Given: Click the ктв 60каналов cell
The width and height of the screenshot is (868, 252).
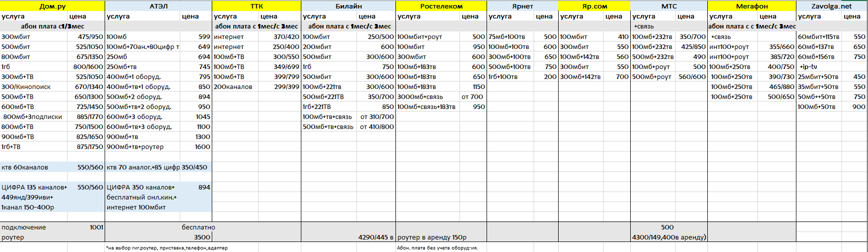Looking at the screenshot, I should (25, 167).
